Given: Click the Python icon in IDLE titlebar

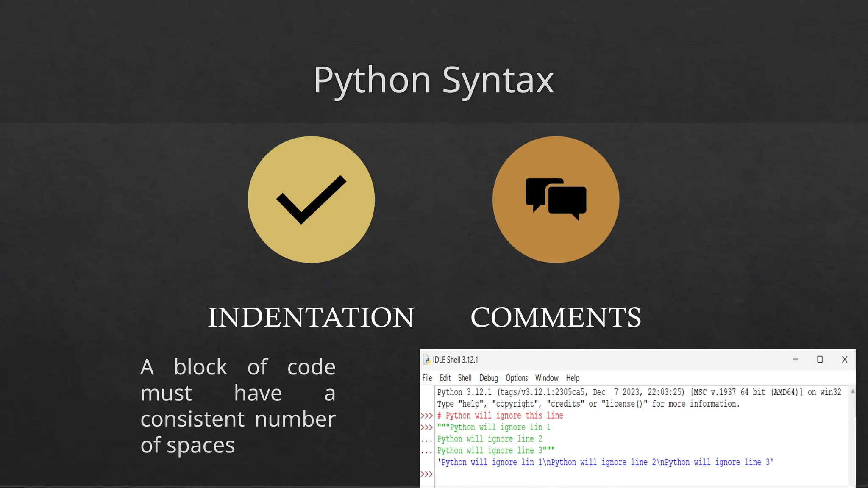Looking at the screenshot, I should pos(427,360).
